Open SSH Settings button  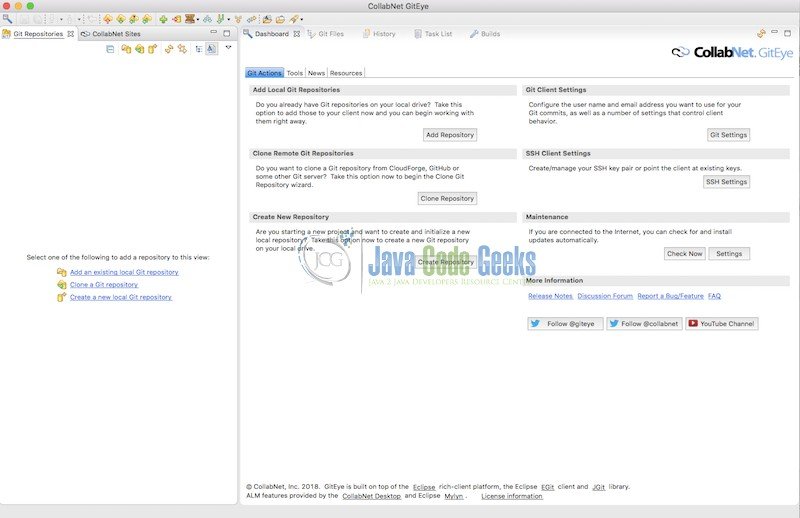coord(726,182)
